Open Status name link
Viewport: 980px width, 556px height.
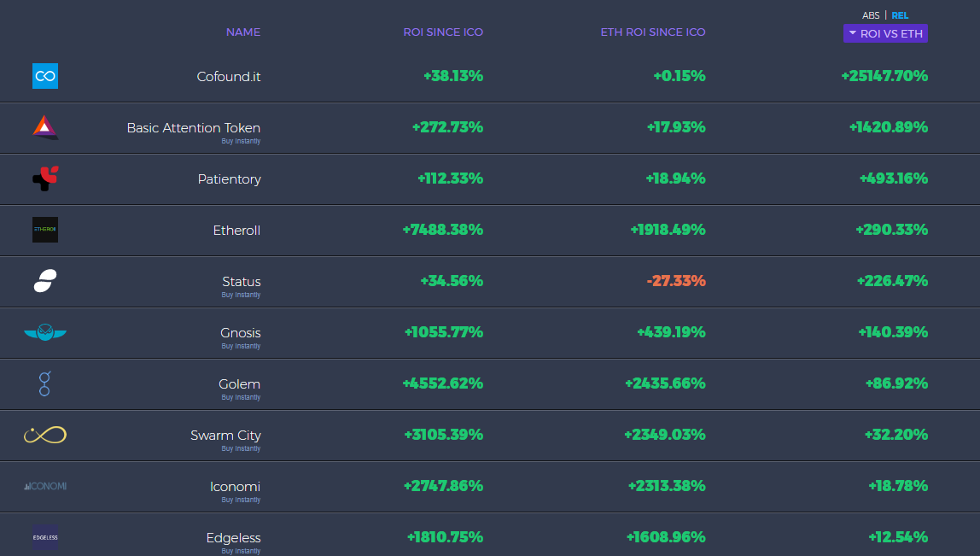(x=242, y=282)
